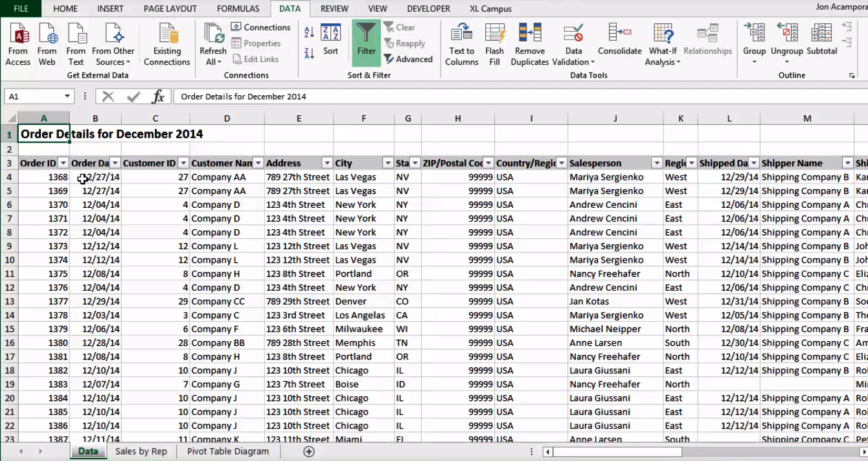Screen dimensions: 868x461
Task: Switch to Sales by Rep sheet
Action: (141, 451)
